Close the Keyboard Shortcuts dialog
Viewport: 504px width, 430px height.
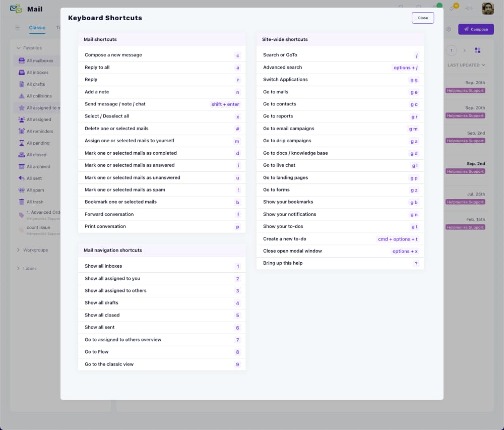pyautogui.click(x=423, y=18)
